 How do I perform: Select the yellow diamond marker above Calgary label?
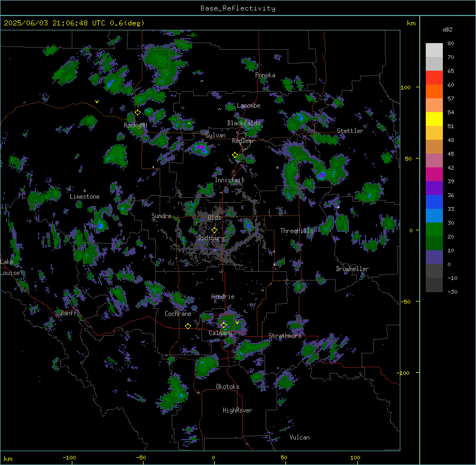224,325
